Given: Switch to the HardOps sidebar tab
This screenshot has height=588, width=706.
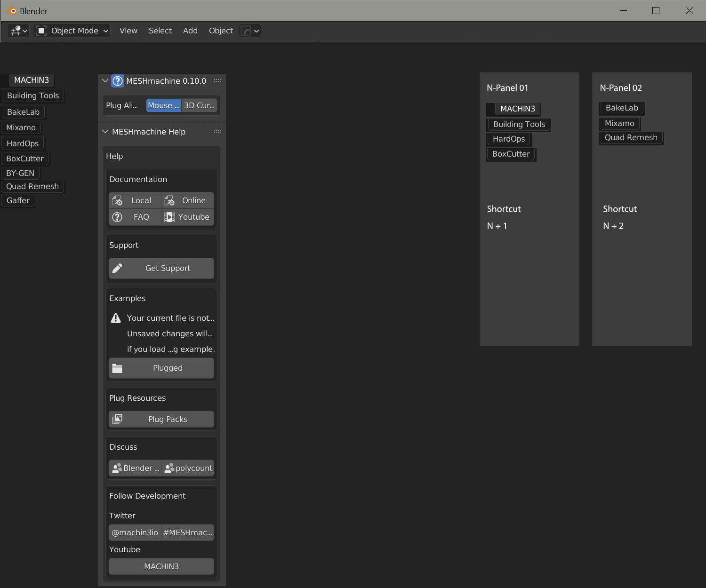Looking at the screenshot, I should [23, 143].
